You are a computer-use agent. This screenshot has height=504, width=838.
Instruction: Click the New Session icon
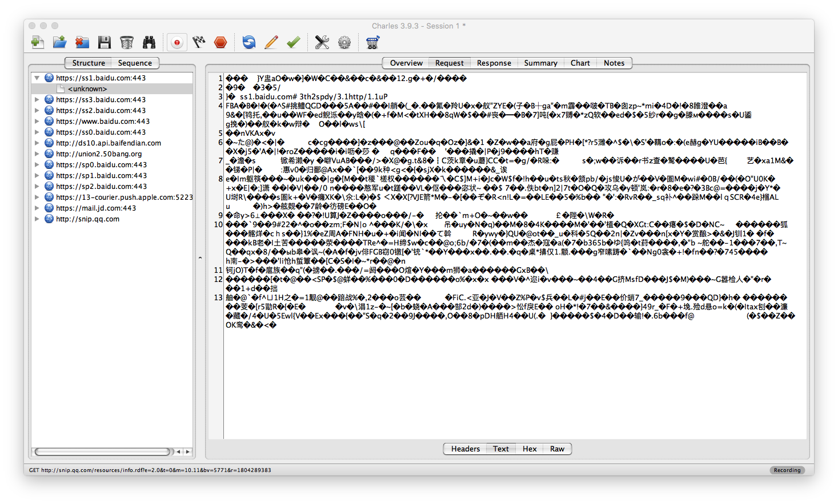pos(38,42)
